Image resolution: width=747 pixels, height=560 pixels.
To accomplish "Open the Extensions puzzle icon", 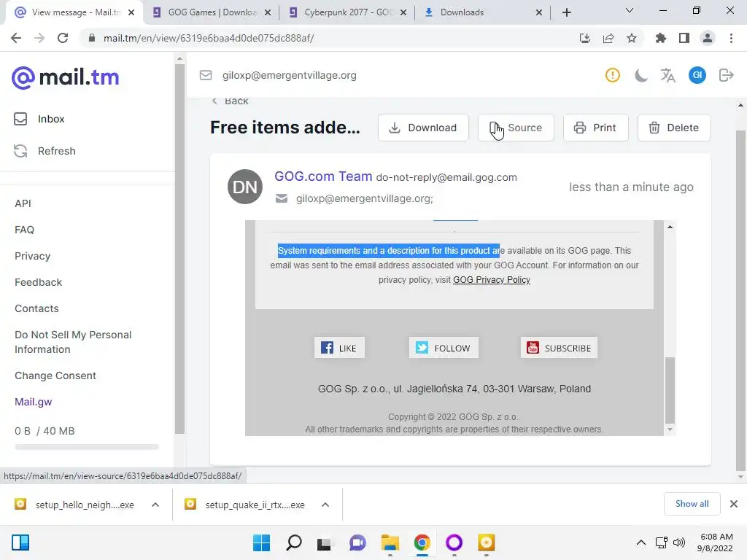I will (x=661, y=38).
